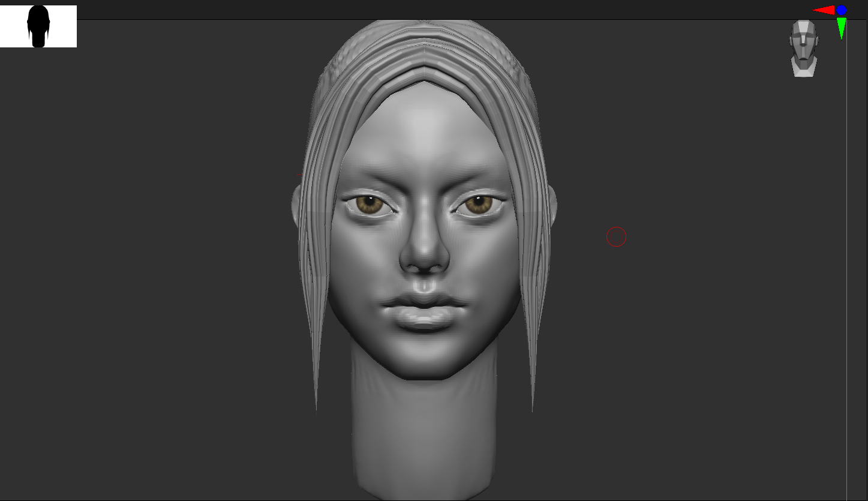Click the sculpted lips
Screen dimensions: 868x501
click(x=424, y=312)
